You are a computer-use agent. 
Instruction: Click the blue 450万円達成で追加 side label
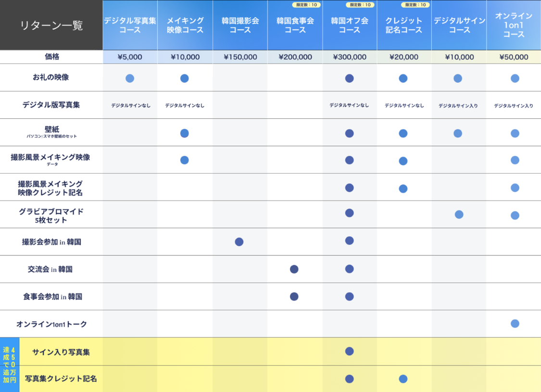pyautogui.click(x=10, y=365)
